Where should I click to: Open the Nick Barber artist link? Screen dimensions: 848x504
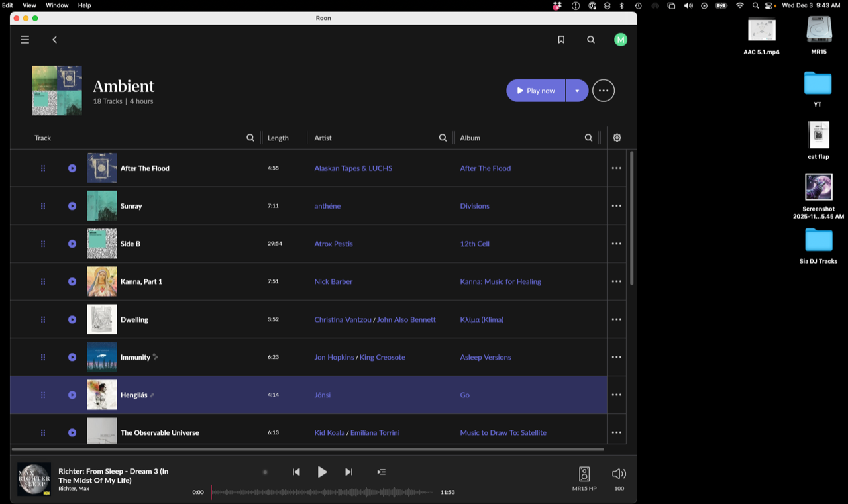point(333,281)
